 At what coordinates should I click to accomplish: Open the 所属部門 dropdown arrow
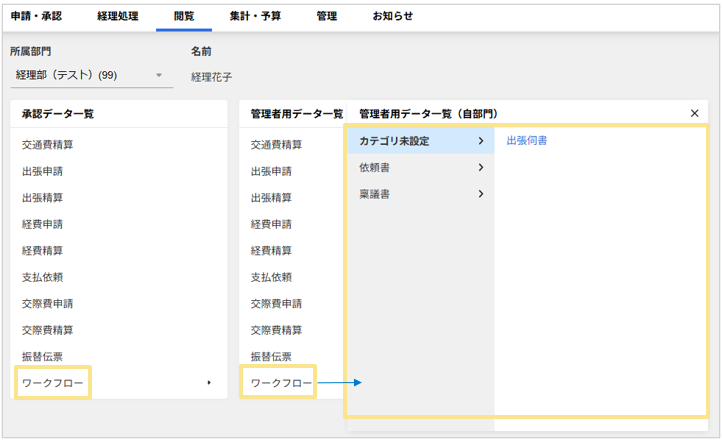pos(158,76)
